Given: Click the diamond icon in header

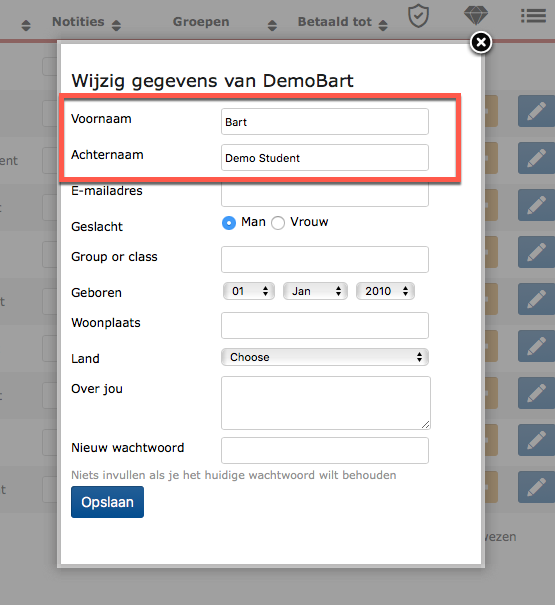Looking at the screenshot, I should 475,15.
